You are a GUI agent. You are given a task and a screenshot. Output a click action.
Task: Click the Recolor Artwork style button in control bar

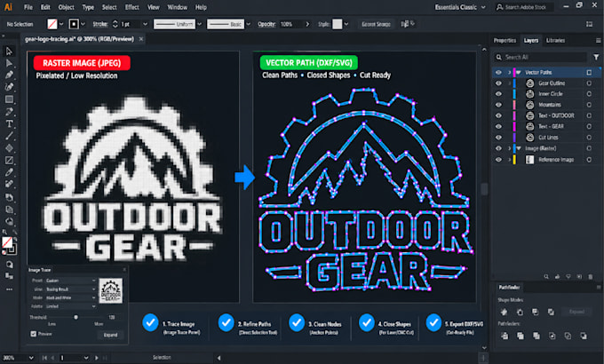click(x=407, y=24)
